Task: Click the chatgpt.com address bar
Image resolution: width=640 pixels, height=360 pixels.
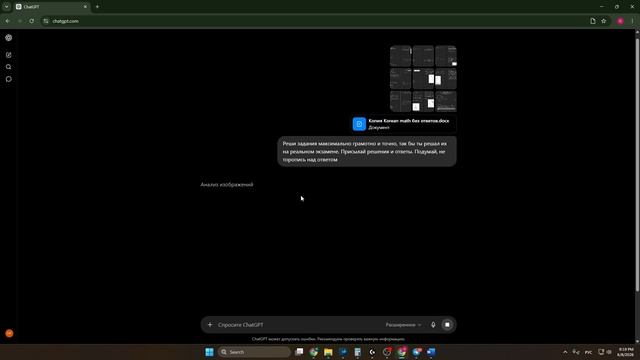Action: point(318,21)
